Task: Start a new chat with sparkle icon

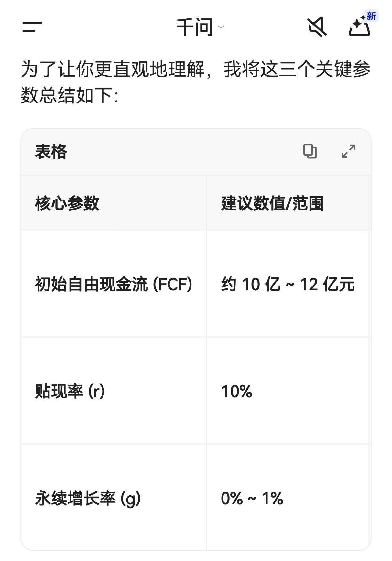Action: [x=359, y=27]
